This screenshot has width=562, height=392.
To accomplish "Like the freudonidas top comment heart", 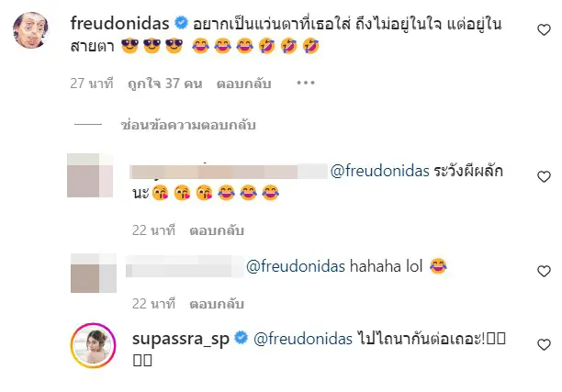I will coord(544,29).
